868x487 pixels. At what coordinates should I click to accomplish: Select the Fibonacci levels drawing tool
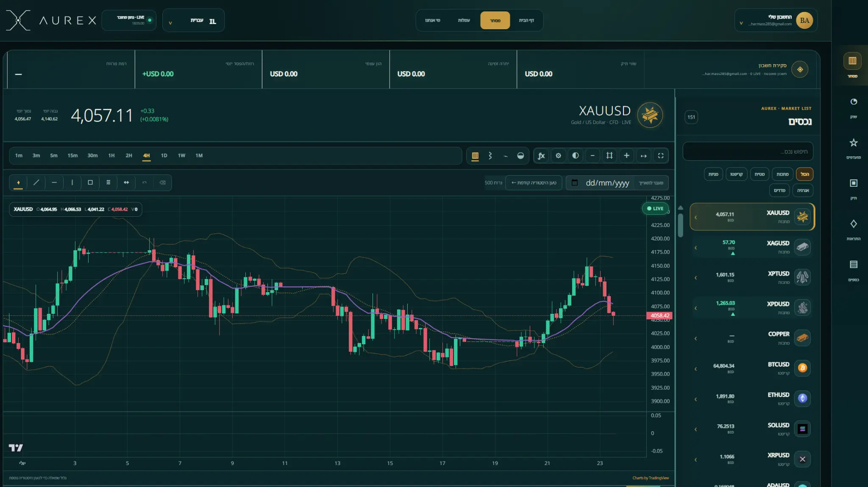point(108,183)
